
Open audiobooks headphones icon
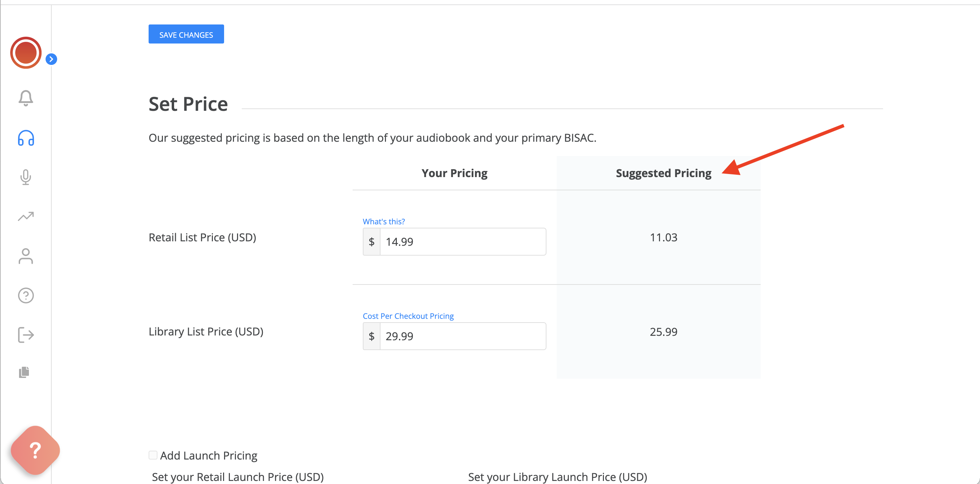click(26, 138)
